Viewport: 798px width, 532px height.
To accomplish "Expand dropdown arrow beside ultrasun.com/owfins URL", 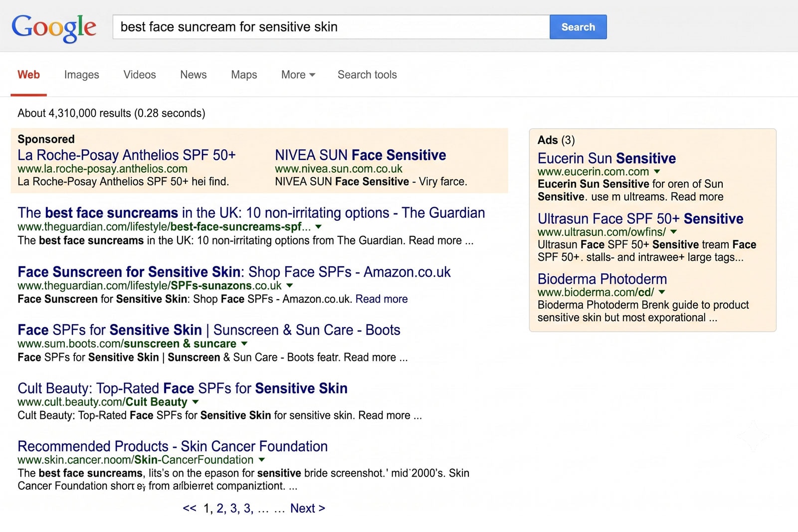I will click(x=674, y=232).
